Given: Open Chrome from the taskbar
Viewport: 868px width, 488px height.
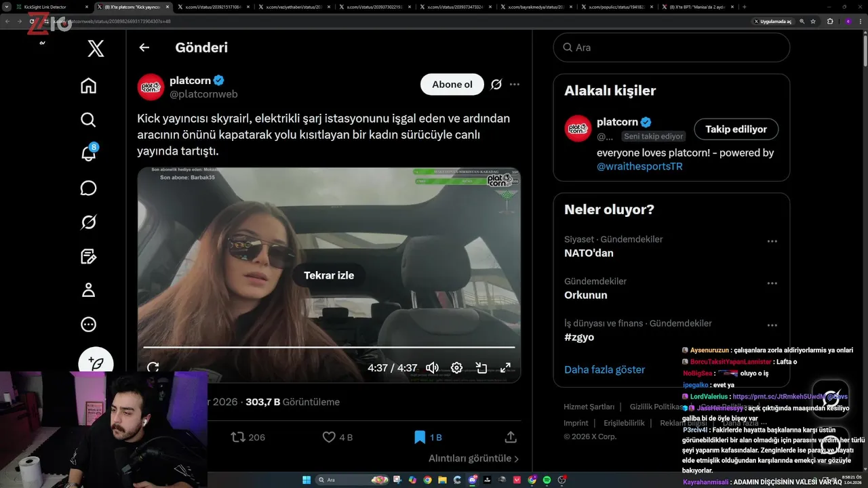Looking at the screenshot, I should pyautogui.click(x=427, y=480).
